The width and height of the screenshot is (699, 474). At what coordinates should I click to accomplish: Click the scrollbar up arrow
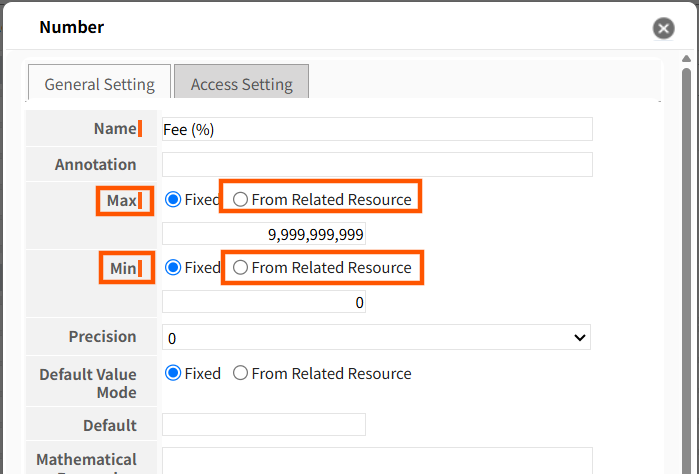coord(687,58)
